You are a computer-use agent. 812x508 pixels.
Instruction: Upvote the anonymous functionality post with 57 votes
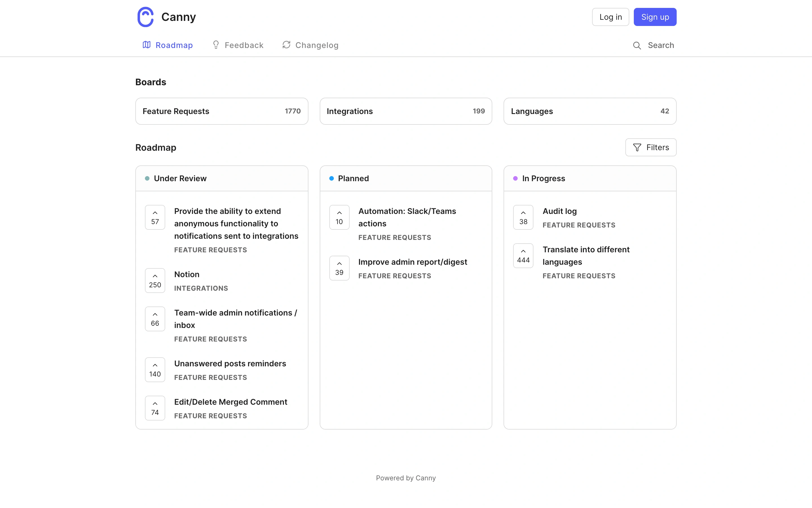coord(155,217)
